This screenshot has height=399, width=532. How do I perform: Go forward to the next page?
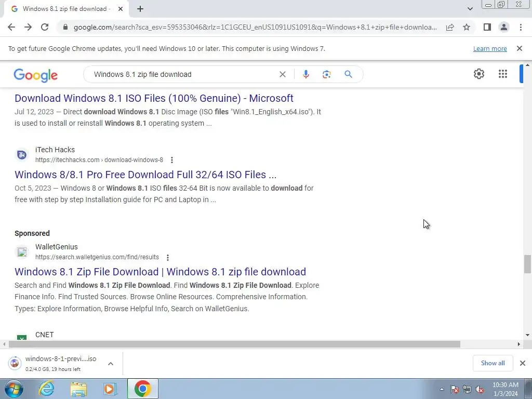coord(28,27)
